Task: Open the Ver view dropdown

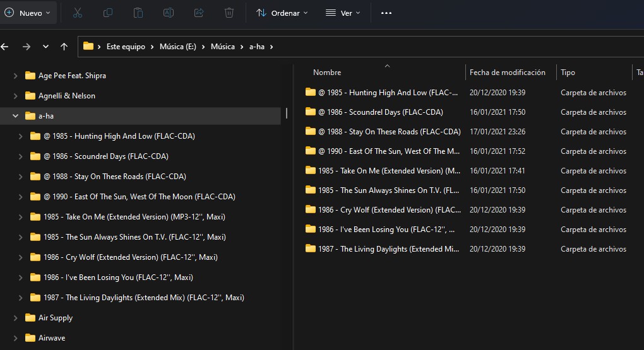Action: pos(343,13)
